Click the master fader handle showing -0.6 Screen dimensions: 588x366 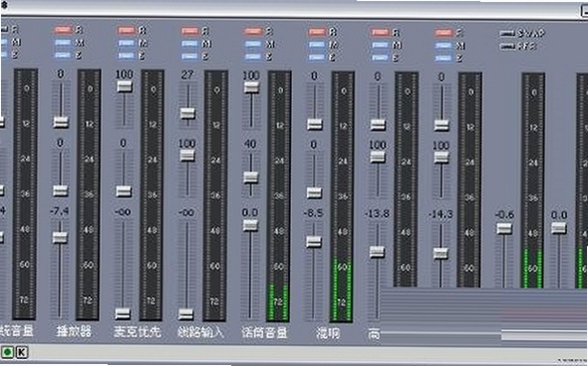pos(504,228)
